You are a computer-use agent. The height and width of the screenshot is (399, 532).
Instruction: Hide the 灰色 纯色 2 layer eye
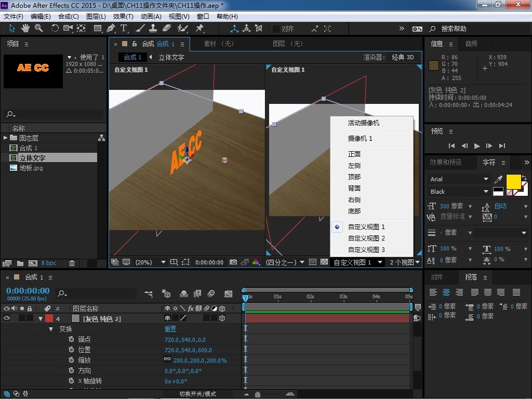[x=6, y=318]
